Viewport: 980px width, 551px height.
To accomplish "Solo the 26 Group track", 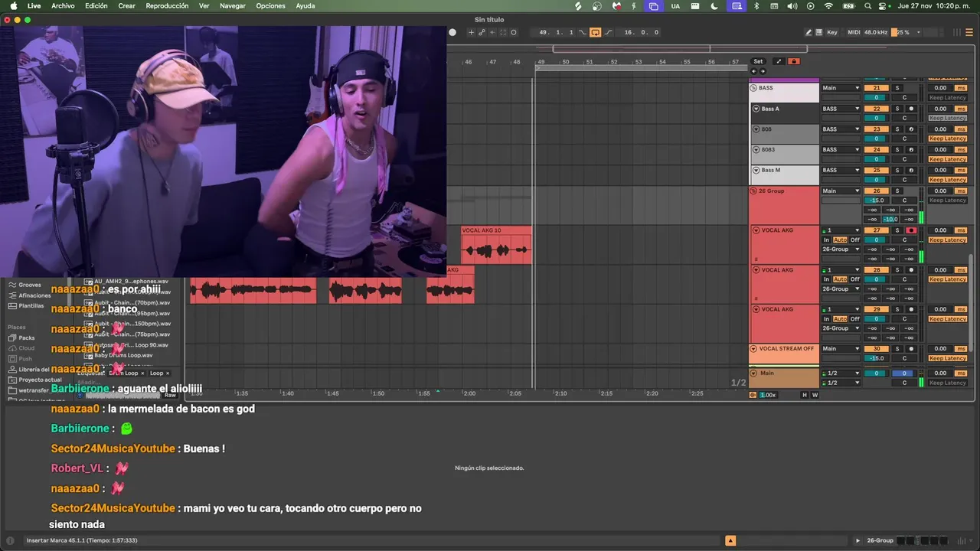I will (897, 191).
